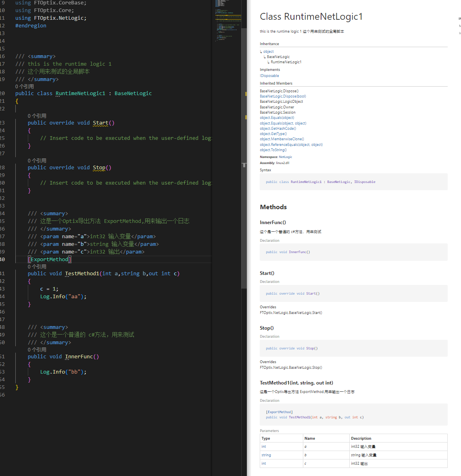Click the editor vertical scrollbar thumb
The height and width of the screenshot is (476, 461).
click(244, 158)
